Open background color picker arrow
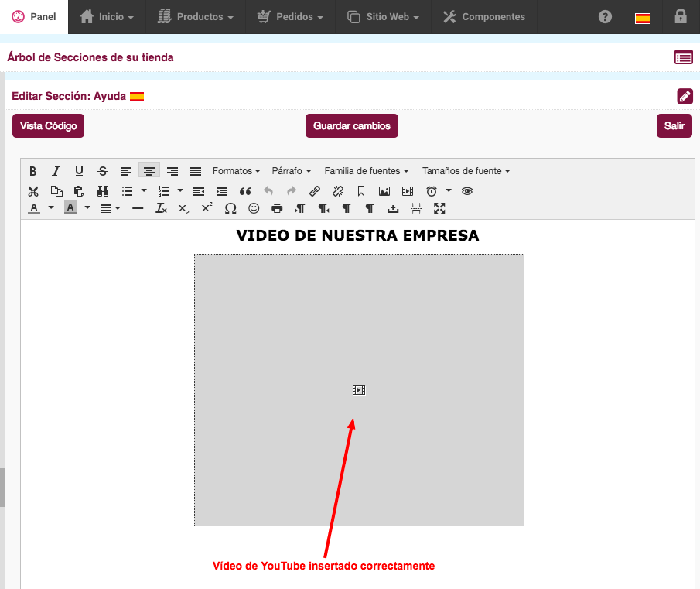This screenshot has height=589, width=700. point(87,207)
